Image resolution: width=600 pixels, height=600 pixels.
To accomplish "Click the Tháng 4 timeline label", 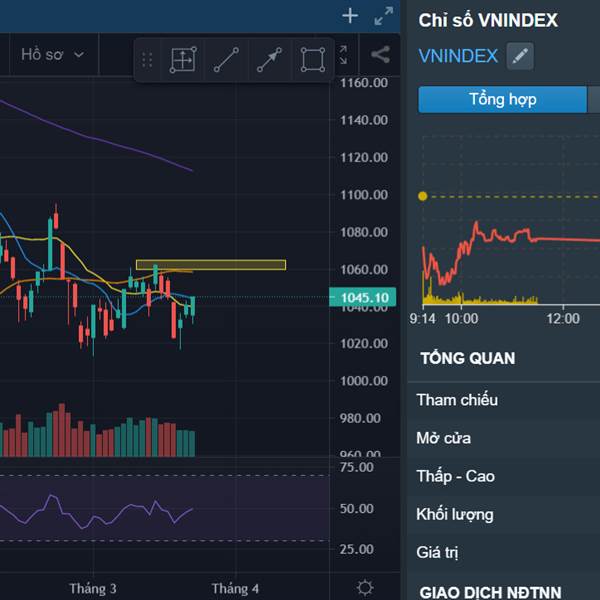I will [x=235, y=589].
